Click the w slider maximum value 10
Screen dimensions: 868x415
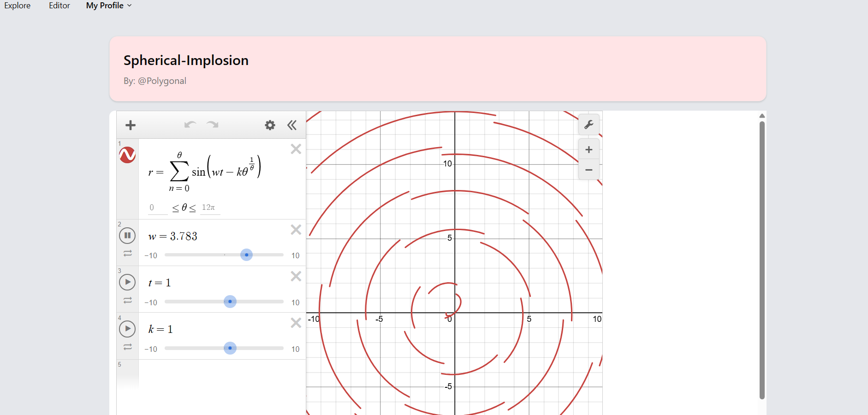click(296, 255)
